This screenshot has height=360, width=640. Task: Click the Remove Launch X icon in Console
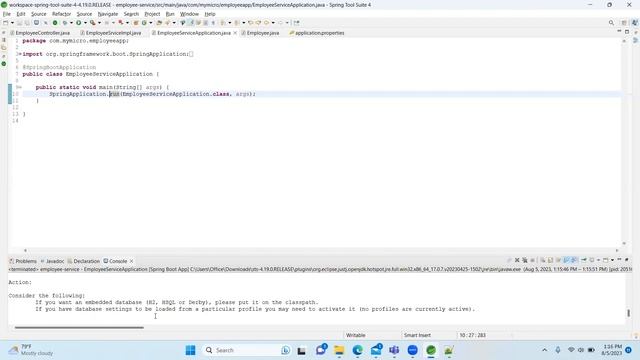pyautogui.click(x=517, y=260)
